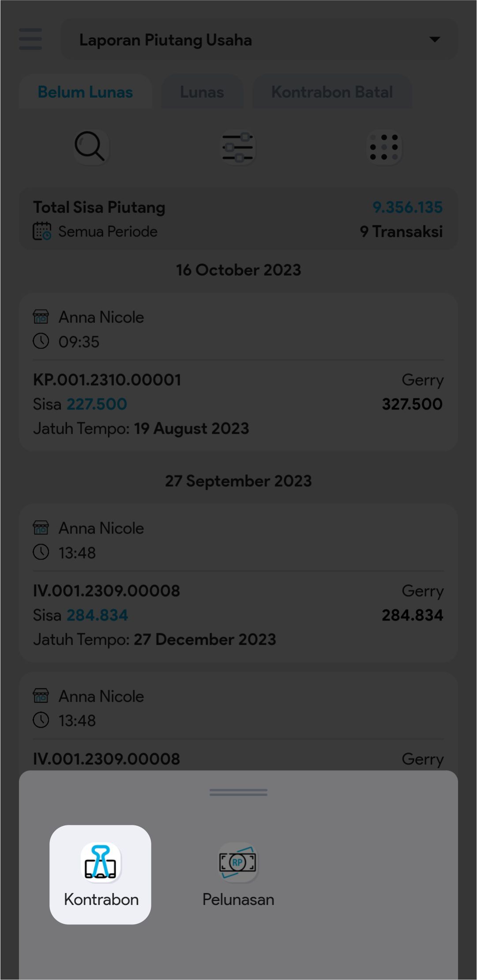Viewport: 477px width, 980px height.
Task: Select the Kontrabon binder clip icon
Action: (x=101, y=862)
